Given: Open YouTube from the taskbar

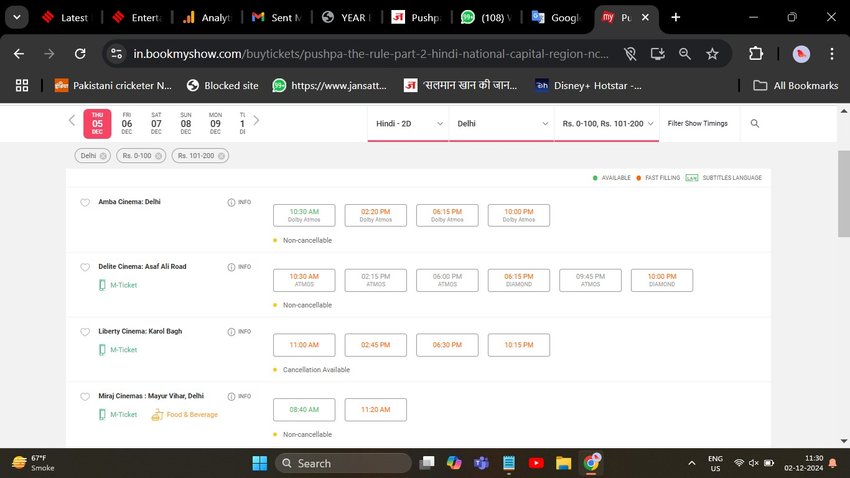Looking at the screenshot, I should pos(536,463).
